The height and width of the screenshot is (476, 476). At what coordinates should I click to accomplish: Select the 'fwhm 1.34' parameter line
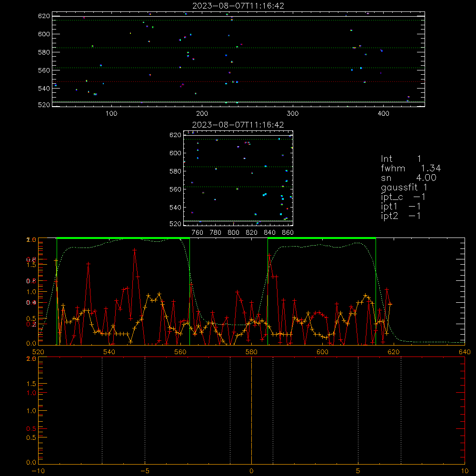[x=411, y=168]
